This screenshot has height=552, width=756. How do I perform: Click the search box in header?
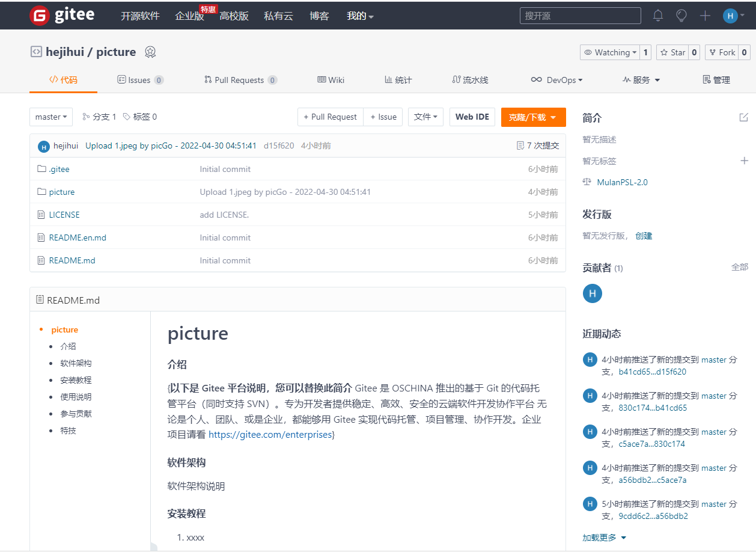point(579,16)
